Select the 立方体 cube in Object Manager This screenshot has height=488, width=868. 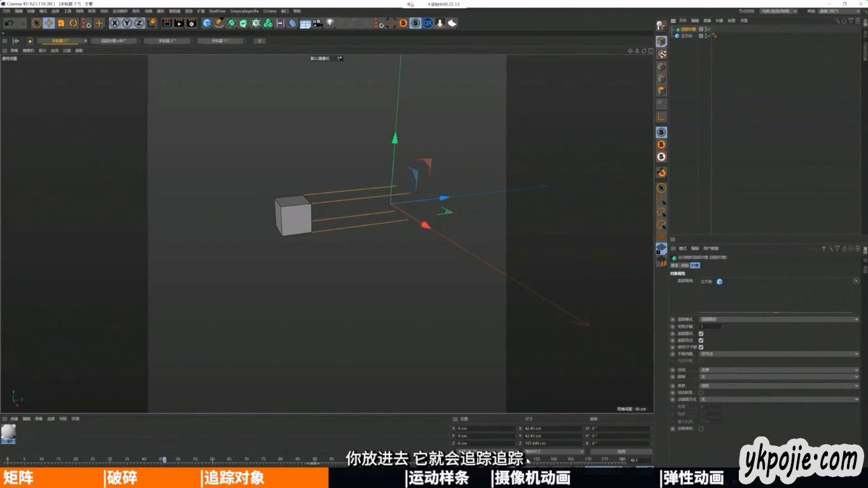click(687, 36)
